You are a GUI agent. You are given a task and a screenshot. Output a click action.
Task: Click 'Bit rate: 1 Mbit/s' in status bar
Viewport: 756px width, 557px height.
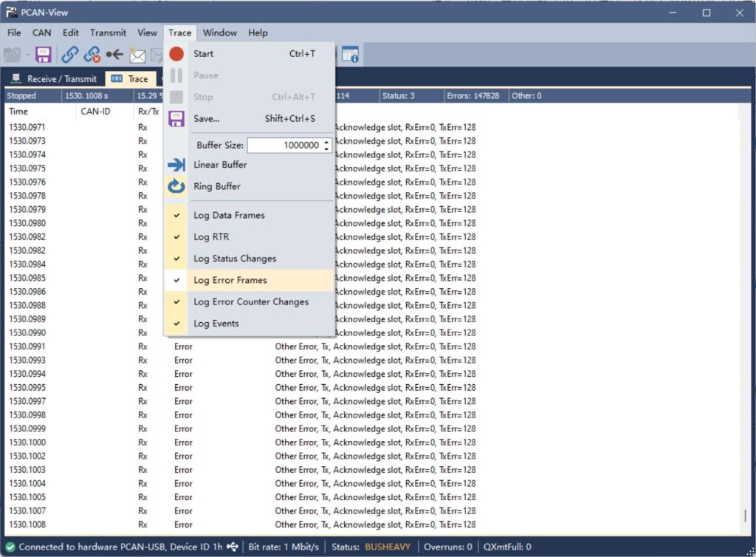click(283, 547)
